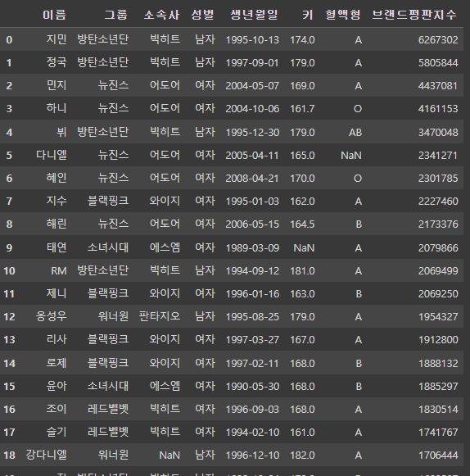
Task: Select the name cell 지민
Action: 56,39
